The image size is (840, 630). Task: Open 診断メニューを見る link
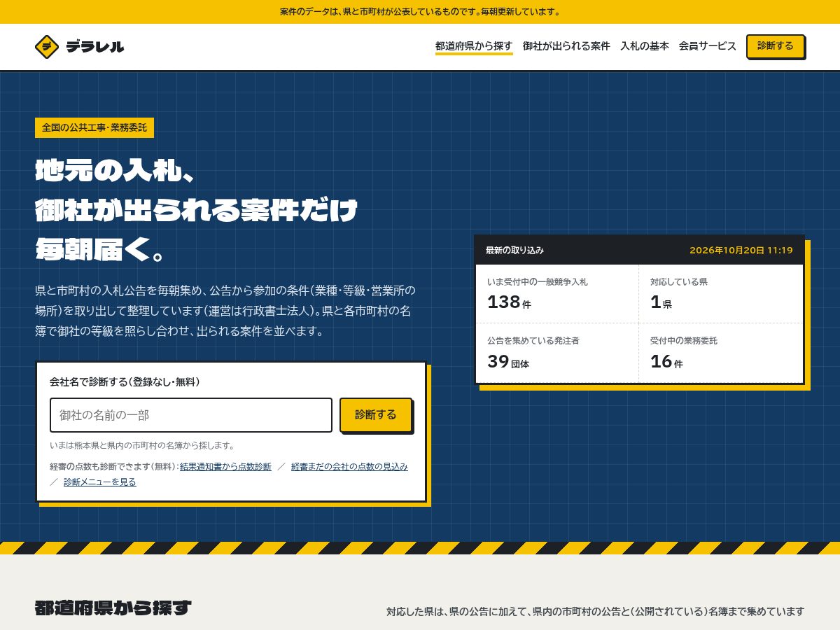click(x=100, y=482)
